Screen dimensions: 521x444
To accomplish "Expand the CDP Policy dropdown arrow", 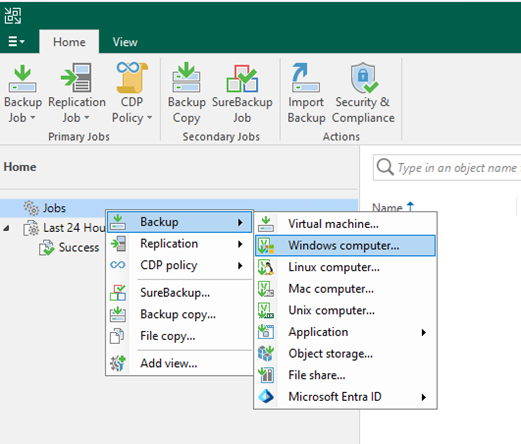I will [149, 118].
